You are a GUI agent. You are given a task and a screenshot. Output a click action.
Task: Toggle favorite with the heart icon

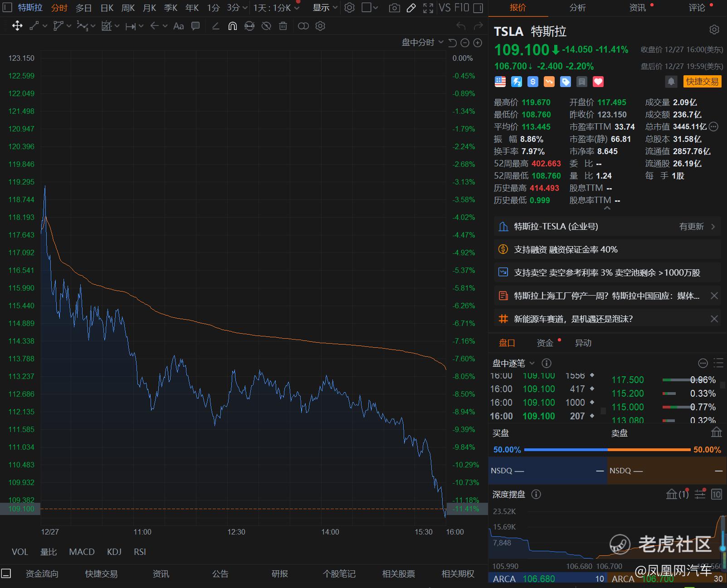598,82
